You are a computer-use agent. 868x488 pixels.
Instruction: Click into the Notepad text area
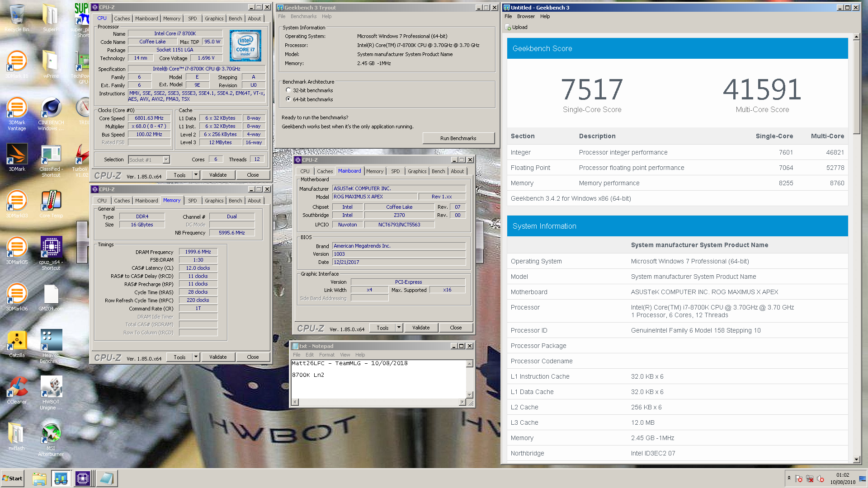pyautogui.click(x=379, y=380)
